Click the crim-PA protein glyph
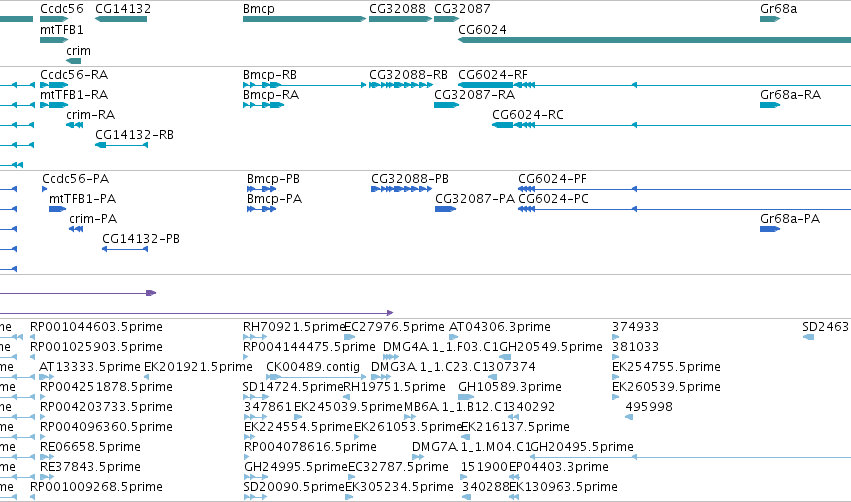 point(76,229)
